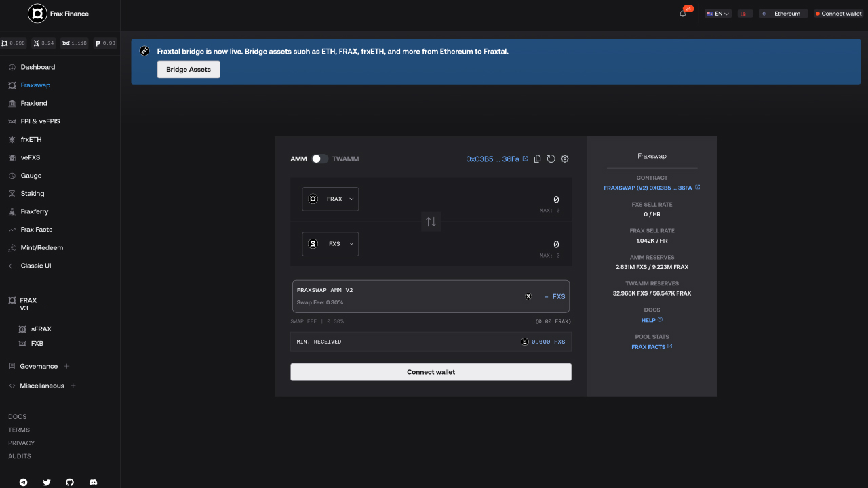The image size is (868, 488).
Task: Expand the Governance section
Action: pos(66,366)
